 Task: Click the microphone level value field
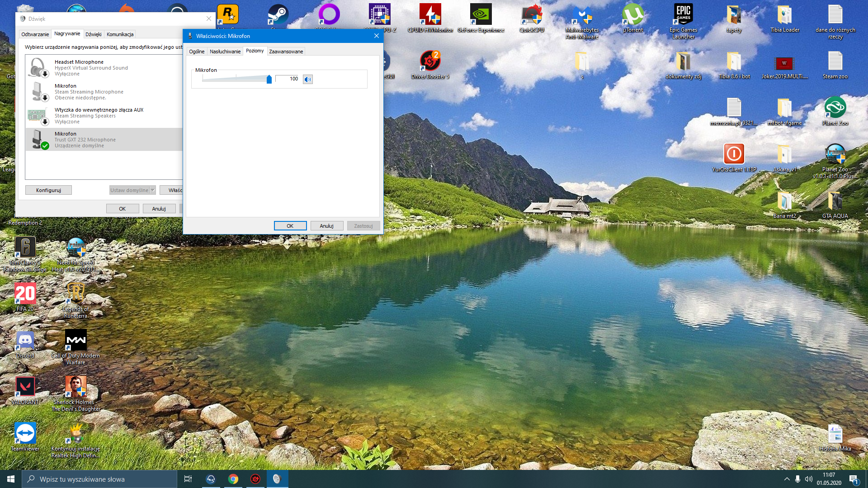pyautogui.click(x=288, y=79)
